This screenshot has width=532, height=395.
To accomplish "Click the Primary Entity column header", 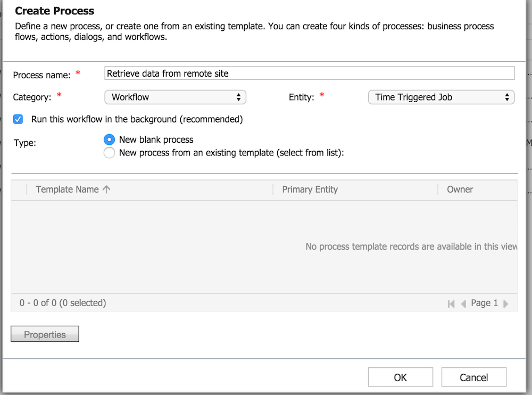I will click(310, 190).
